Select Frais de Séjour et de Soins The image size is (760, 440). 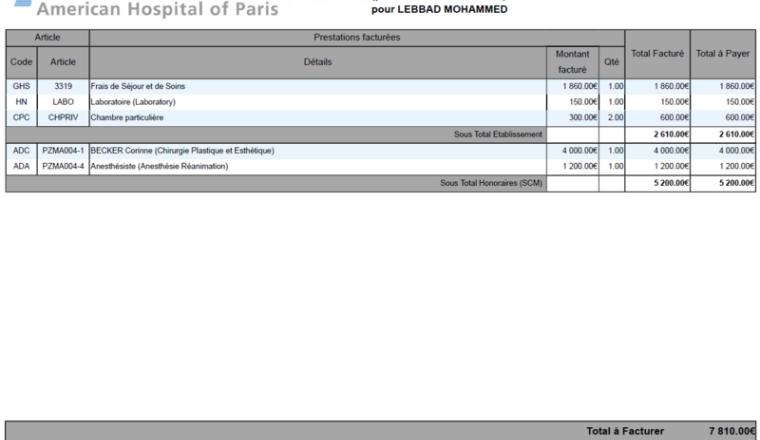pyautogui.click(x=138, y=86)
